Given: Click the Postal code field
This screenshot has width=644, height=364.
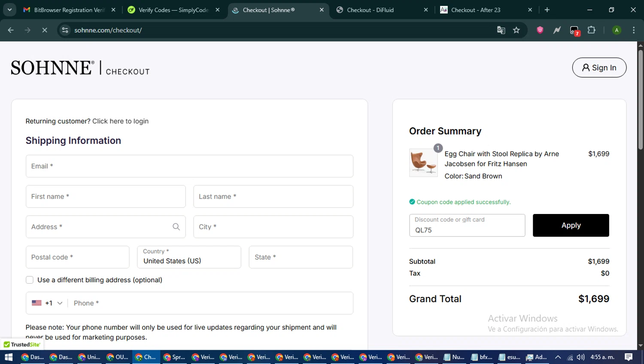Looking at the screenshot, I should point(77,257).
